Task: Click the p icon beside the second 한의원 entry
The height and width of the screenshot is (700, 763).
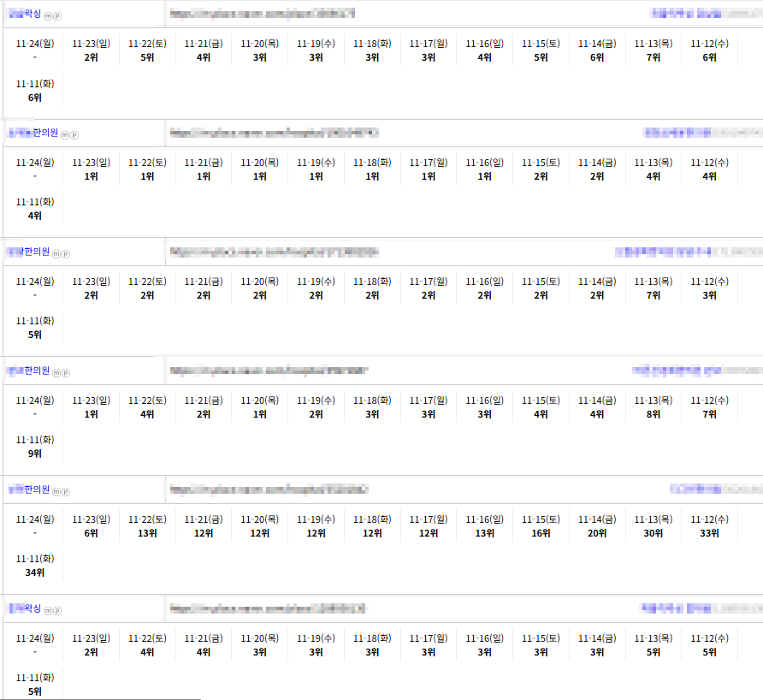Action: (66, 253)
